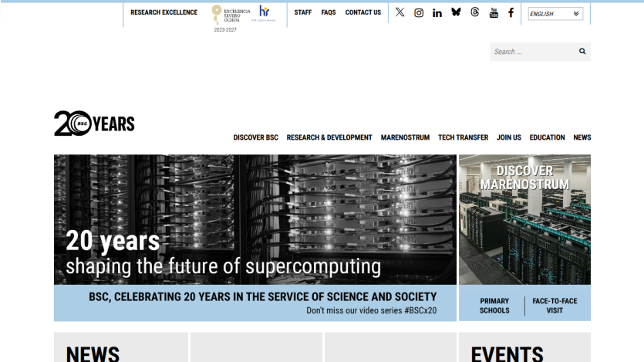The image size is (644, 362).
Task: Click the BSC 20 Years logo
Action: point(94,123)
